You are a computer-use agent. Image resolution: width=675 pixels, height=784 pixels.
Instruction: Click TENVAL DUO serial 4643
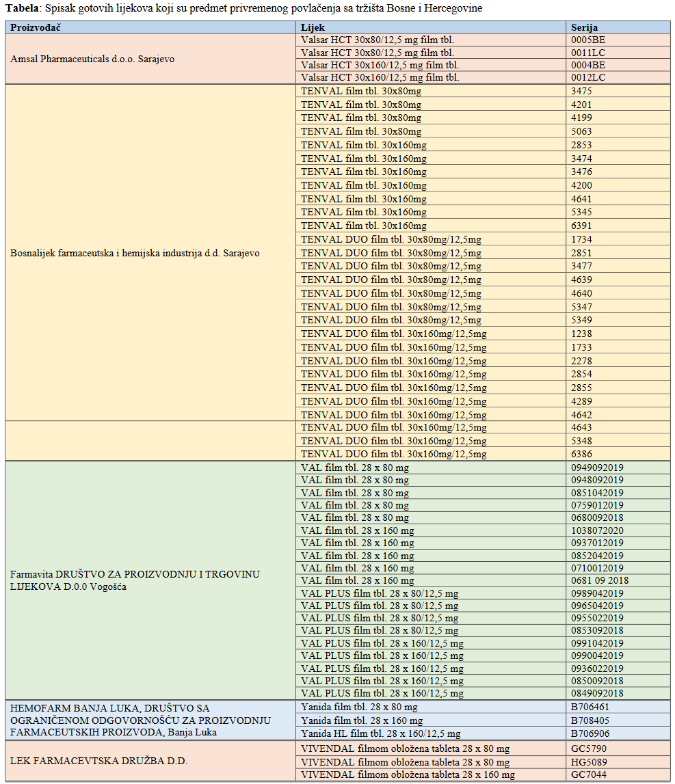pyautogui.click(x=581, y=427)
